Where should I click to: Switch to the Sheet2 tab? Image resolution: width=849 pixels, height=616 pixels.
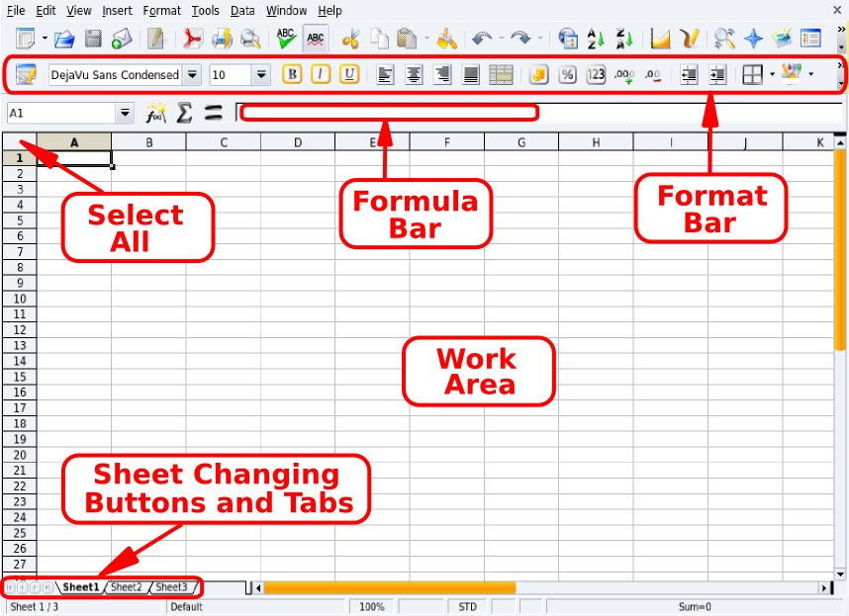127,586
